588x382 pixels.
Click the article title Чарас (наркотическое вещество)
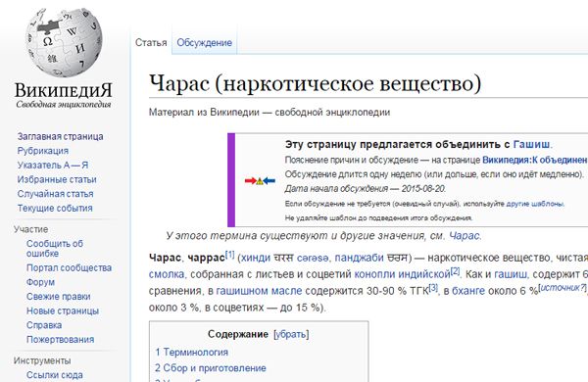[315, 83]
